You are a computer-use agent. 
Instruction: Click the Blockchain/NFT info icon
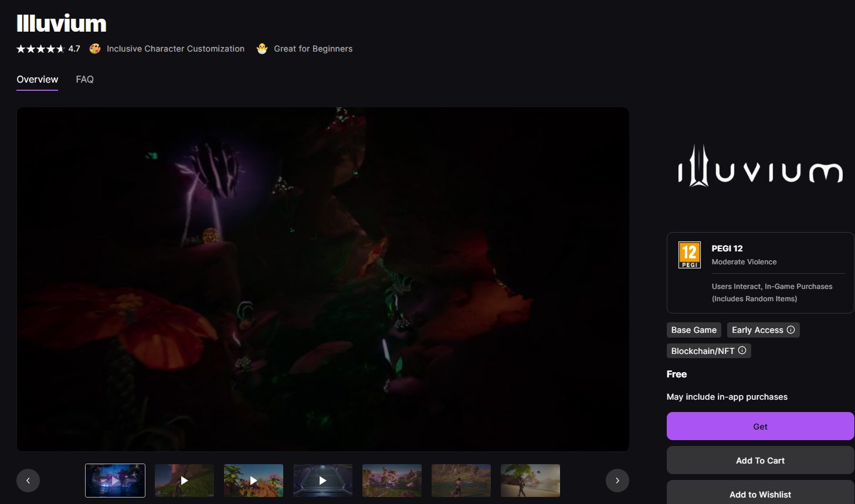[x=742, y=350]
